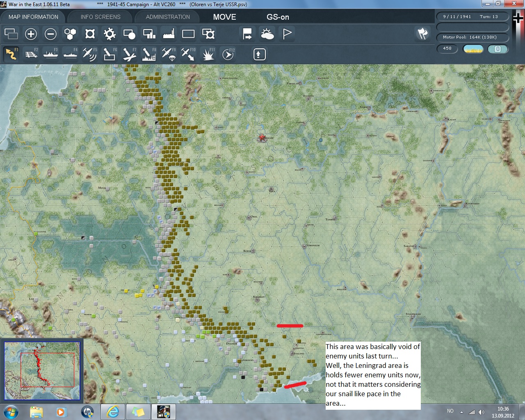Open the HP icon in the taskbar

click(x=87, y=411)
